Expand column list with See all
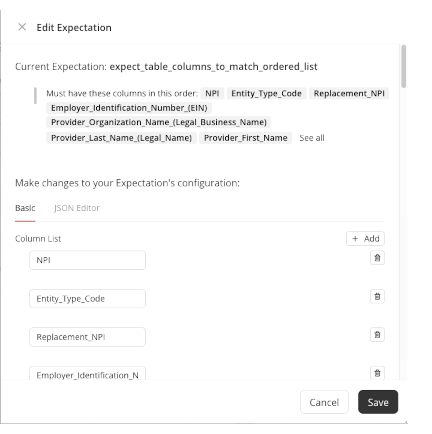 pyautogui.click(x=312, y=138)
